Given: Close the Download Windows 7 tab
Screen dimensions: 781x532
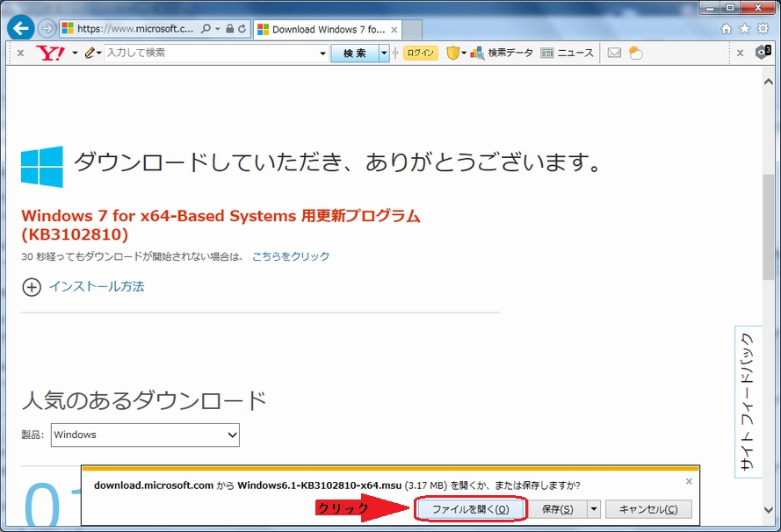Looking at the screenshot, I should coord(394,30).
